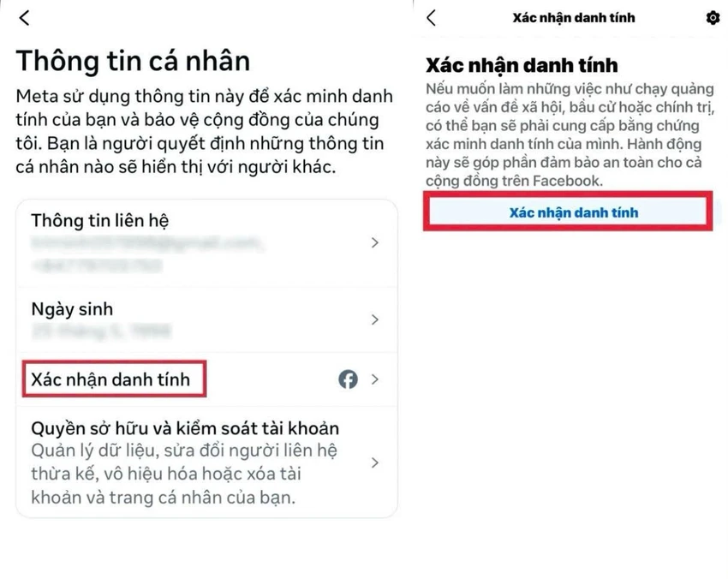
Task: Tap the large bold Xác nhận danh tính heading
Action: pos(522,65)
